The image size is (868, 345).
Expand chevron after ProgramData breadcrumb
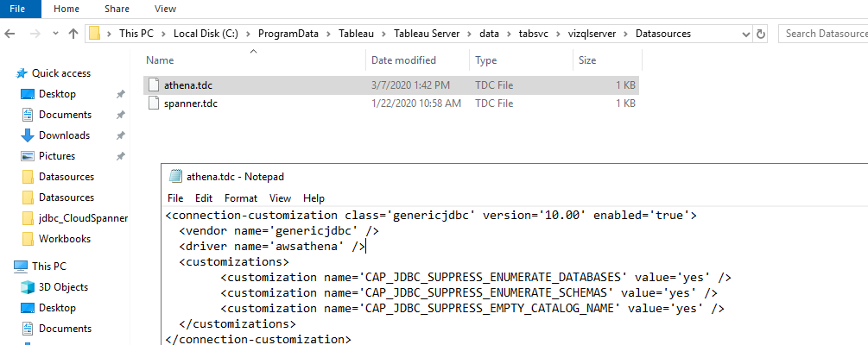(329, 34)
